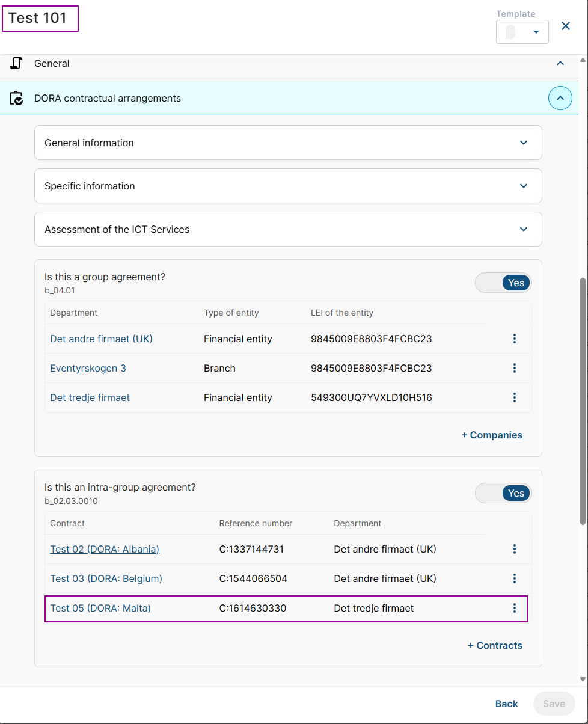Click the + Companies button
The height and width of the screenshot is (724, 588).
point(492,435)
